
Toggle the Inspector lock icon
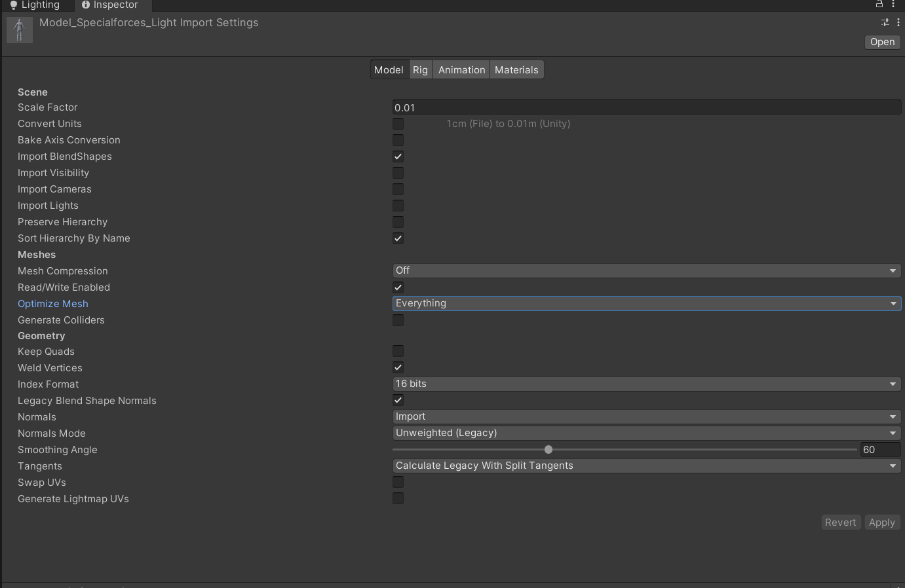pos(879,4)
